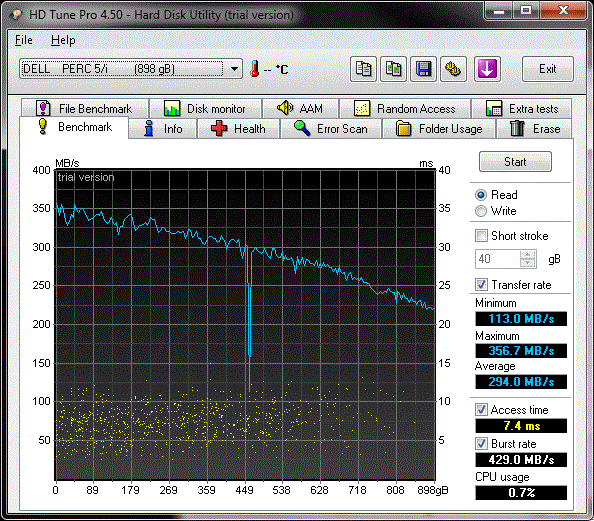This screenshot has height=521, width=594.
Task: Open the File menu
Action: (23, 40)
